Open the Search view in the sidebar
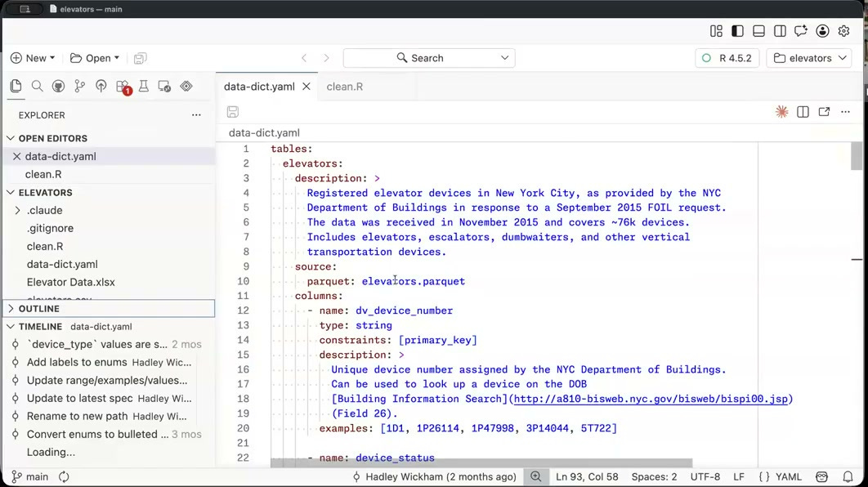The width and height of the screenshot is (868, 487). point(37,86)
